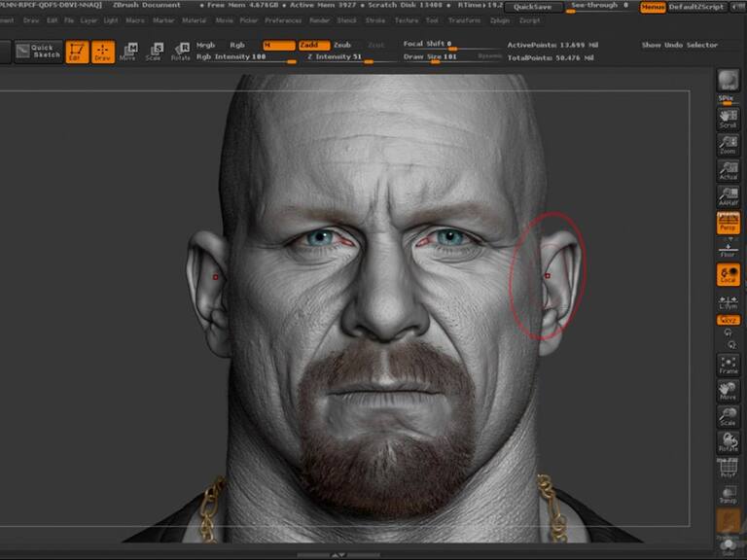The image size is (747, 560).
Task: Click the AAHalf icon
Action: [728, 196]
